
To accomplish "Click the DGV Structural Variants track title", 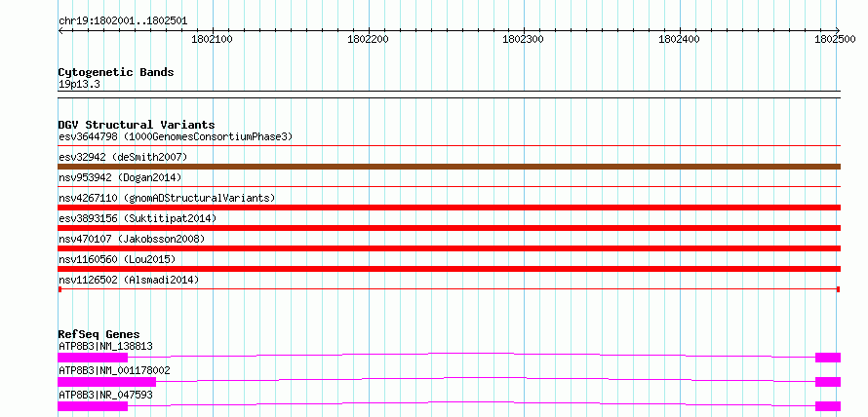I will [x=137, y=125].
